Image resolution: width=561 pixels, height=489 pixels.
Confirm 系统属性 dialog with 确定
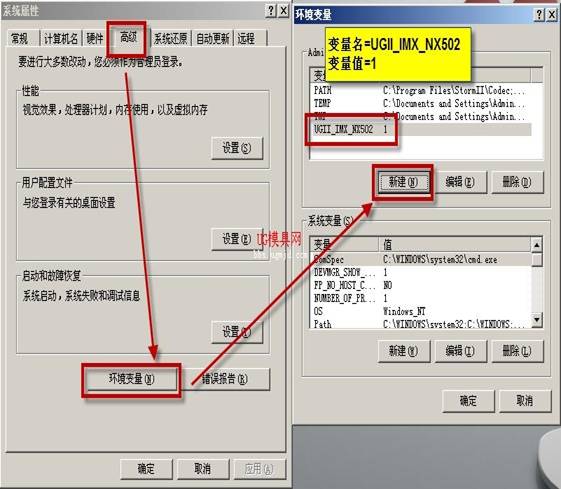(146, 469)
